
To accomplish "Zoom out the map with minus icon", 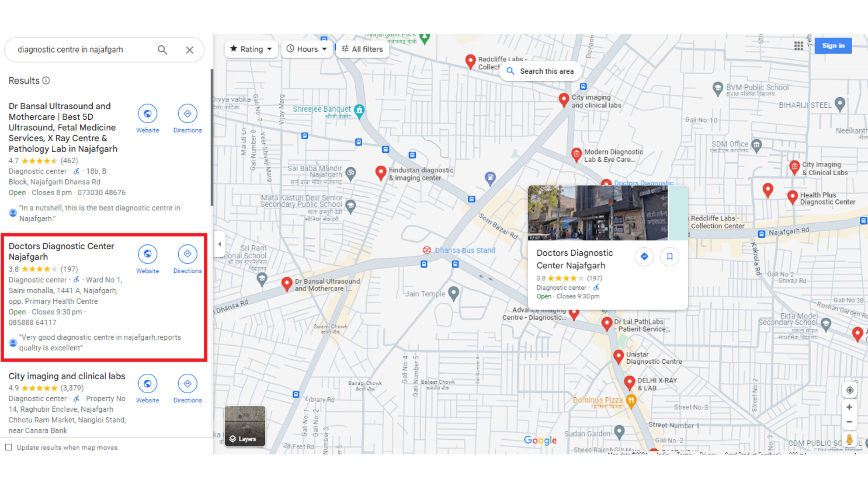I will [x=849, y=422].
